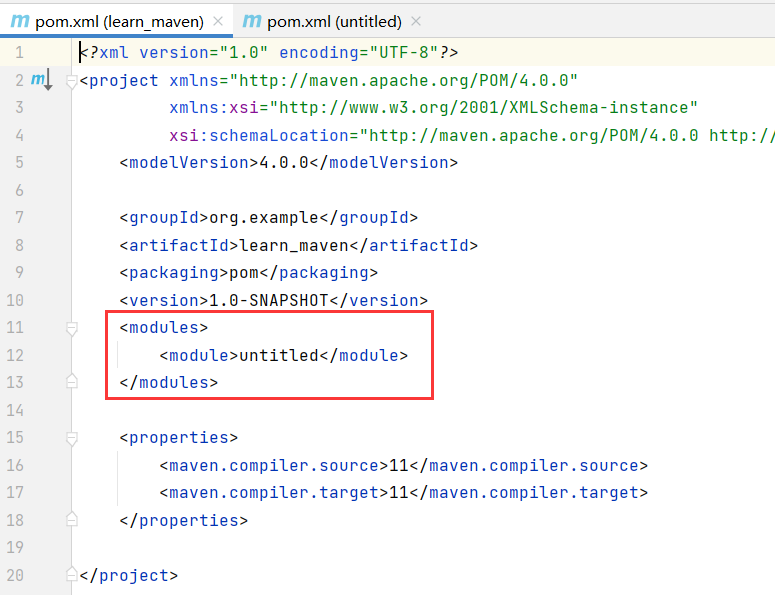Click the org.example groupId text
This screenshot has height=595, width=775.
point(264,218)
